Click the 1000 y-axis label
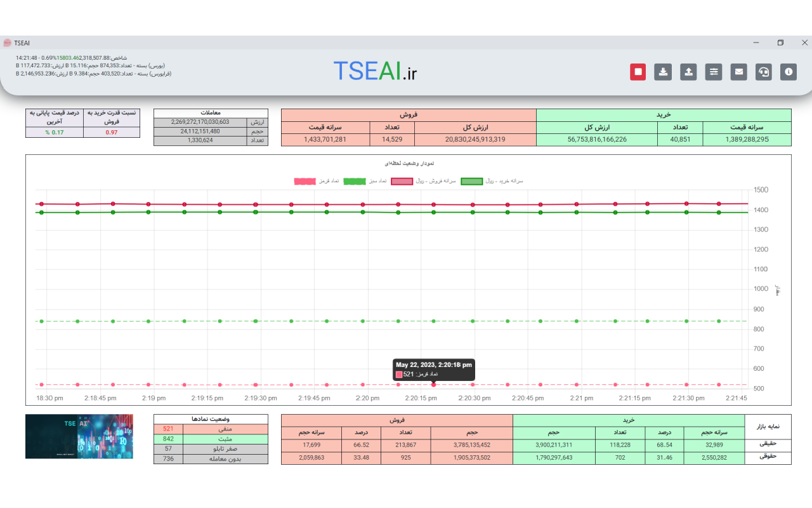 tap(759, 289)
